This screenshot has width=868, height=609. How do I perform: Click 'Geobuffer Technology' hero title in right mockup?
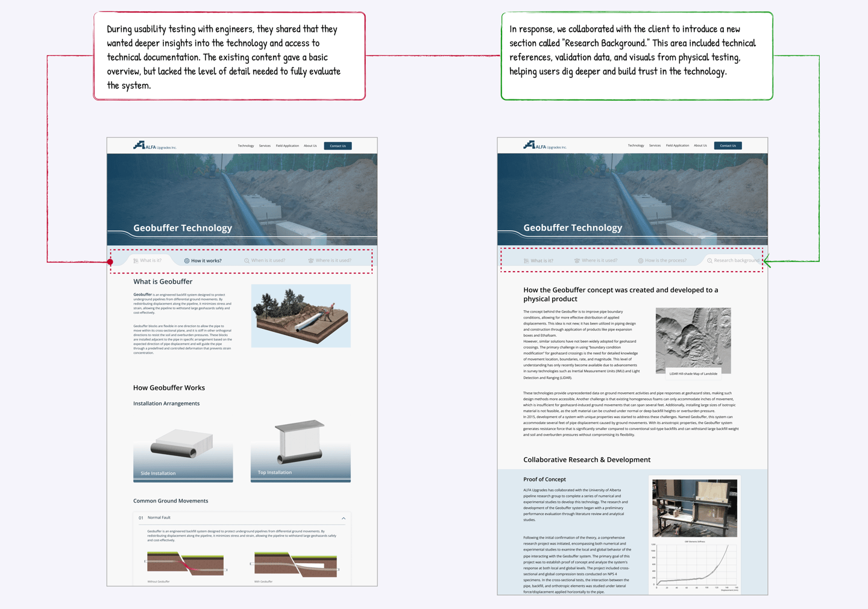(573, 228)
